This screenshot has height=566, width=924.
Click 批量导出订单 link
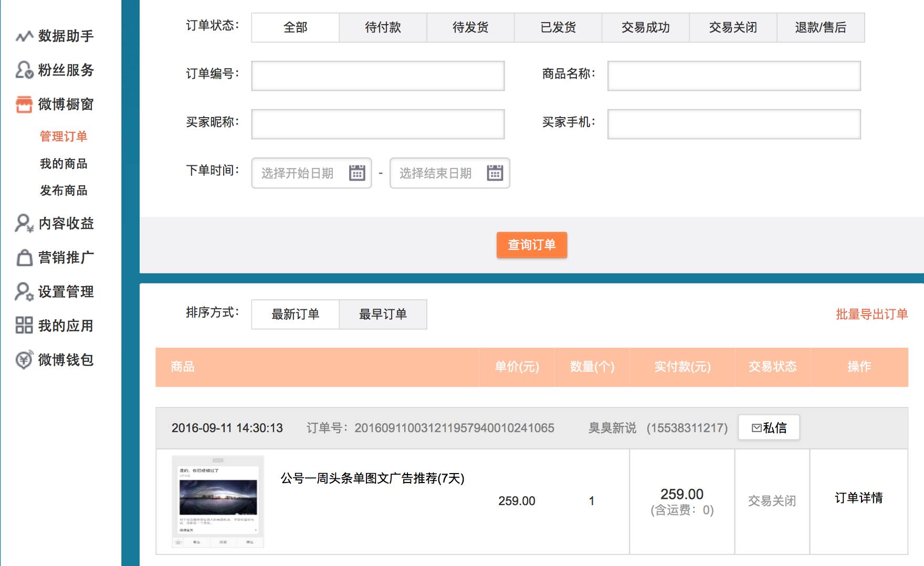coord(871,314)
